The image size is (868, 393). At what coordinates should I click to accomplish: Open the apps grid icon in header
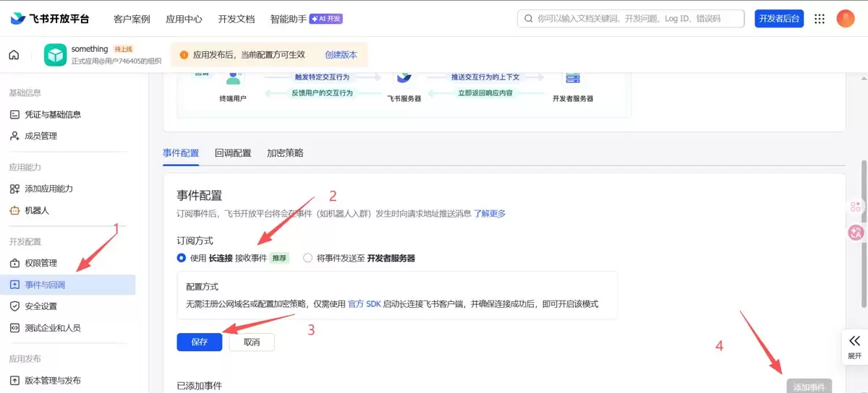[820, 19]
